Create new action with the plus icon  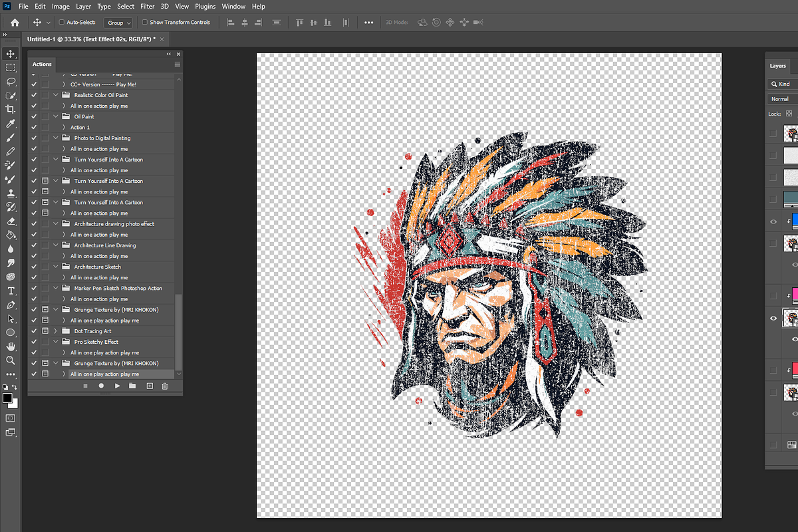(149, 386)
